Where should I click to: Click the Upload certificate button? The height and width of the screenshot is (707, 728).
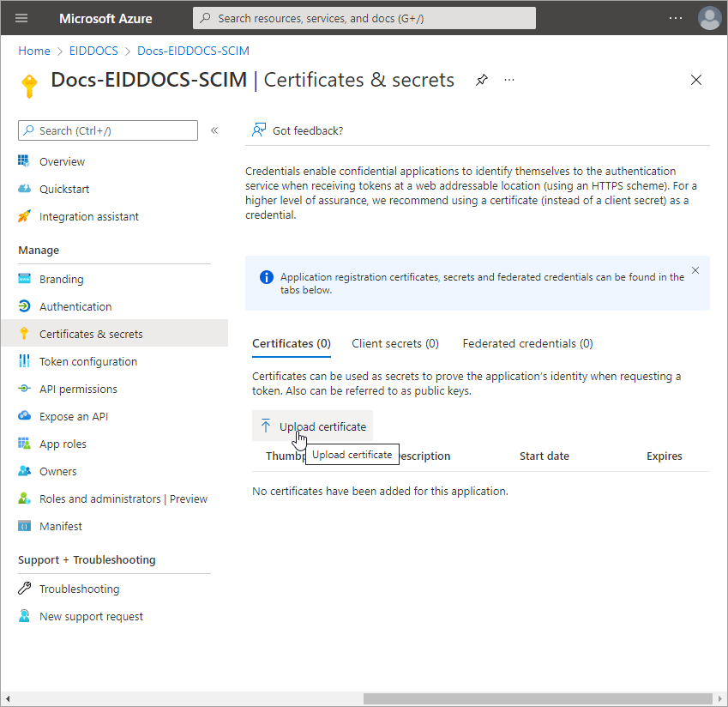313,426
